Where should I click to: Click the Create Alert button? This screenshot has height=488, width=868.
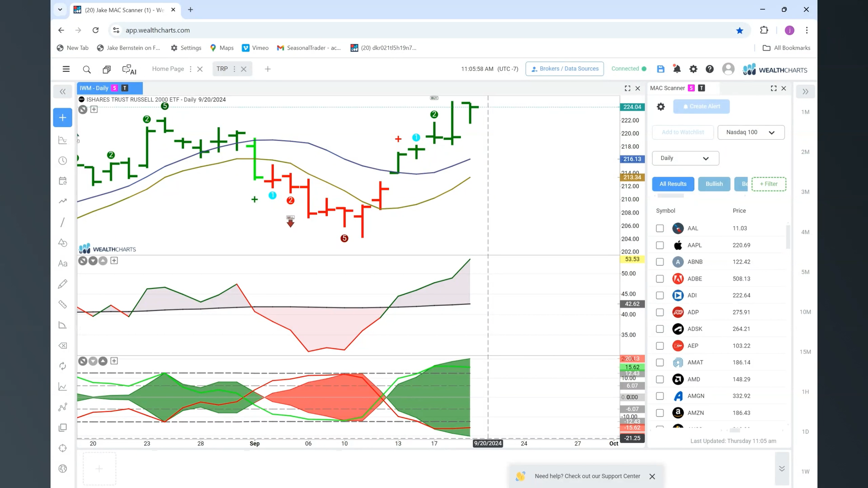click(x=701, y=107)
